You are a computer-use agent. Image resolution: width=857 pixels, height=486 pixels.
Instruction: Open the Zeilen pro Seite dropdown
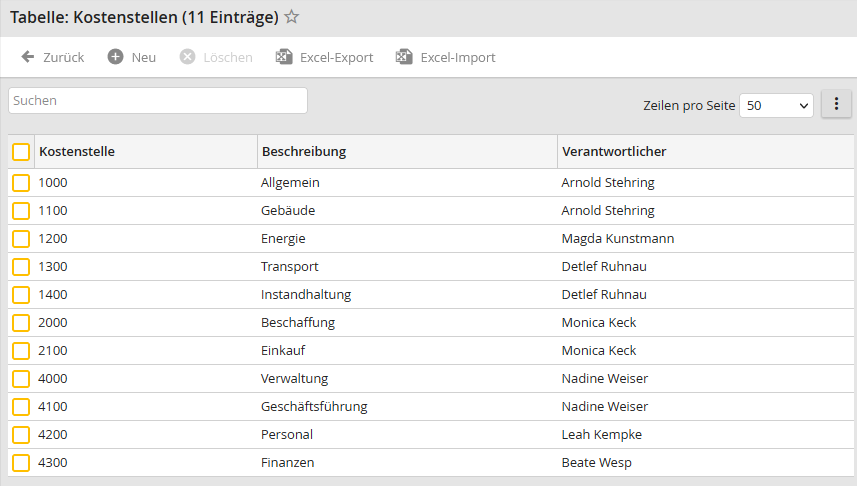pyautogui.click(x=776, y=105)
